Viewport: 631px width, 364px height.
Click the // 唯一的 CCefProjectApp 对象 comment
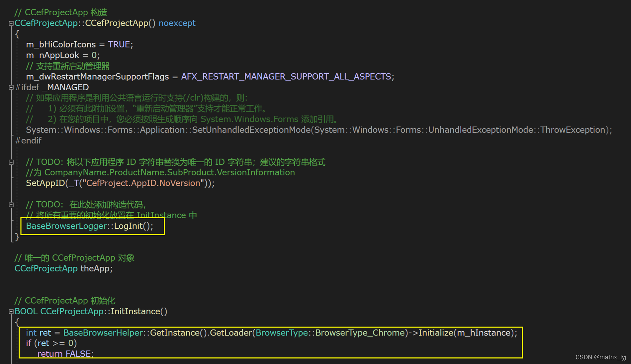74,258
